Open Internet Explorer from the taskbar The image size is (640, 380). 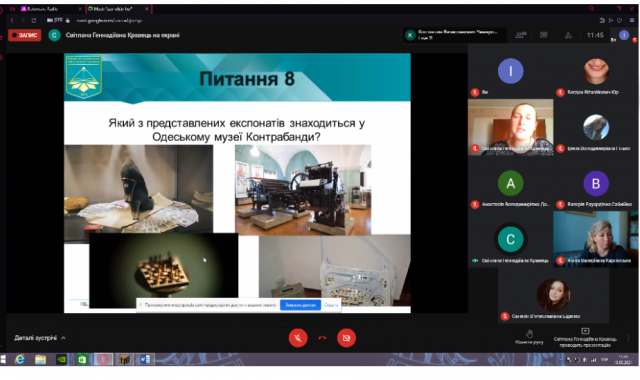19,360
